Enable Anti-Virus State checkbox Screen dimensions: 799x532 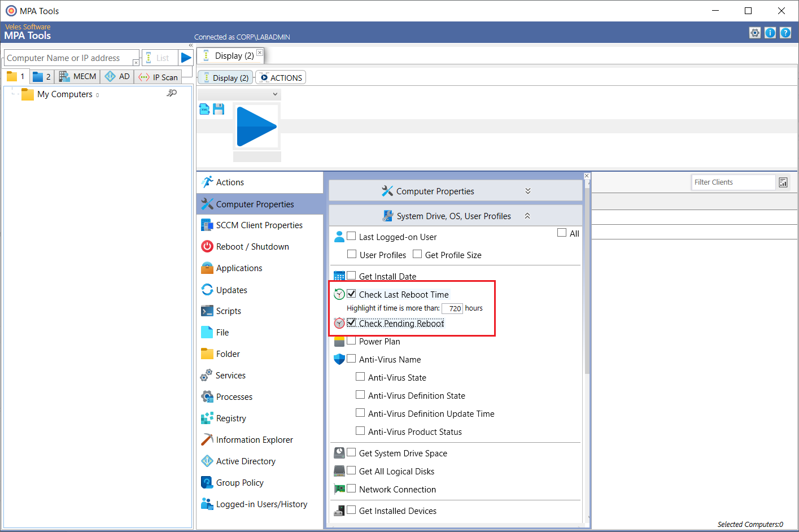[x=360, y=377]
